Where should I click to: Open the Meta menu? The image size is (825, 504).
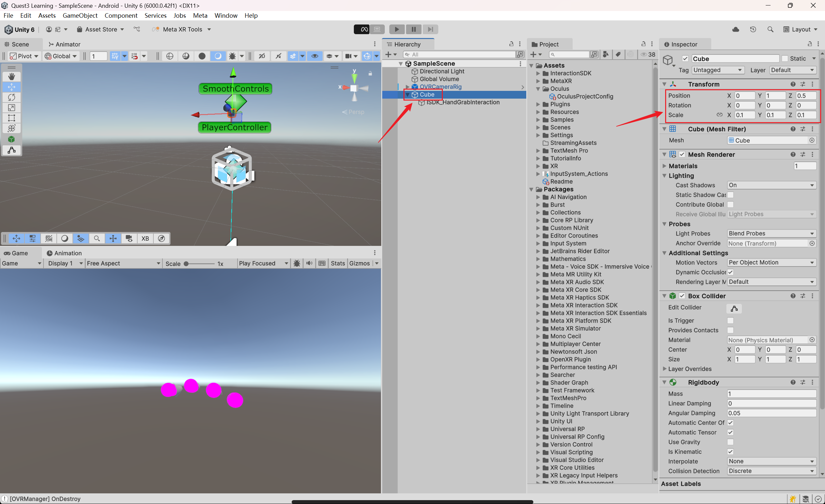[x=200, y=15]
